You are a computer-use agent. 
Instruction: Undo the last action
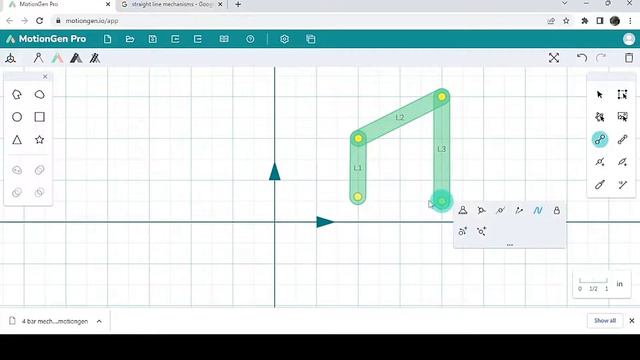pyautogui.click(x=582, y=58)
